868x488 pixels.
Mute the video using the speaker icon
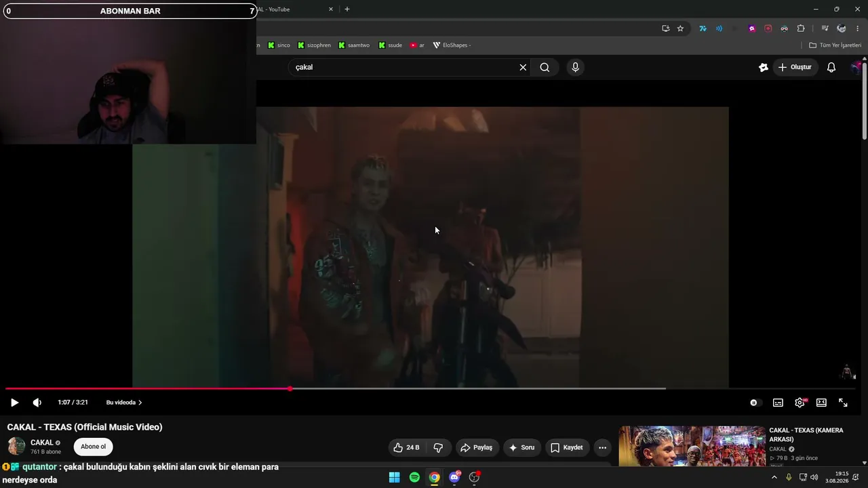coord(37,403)
